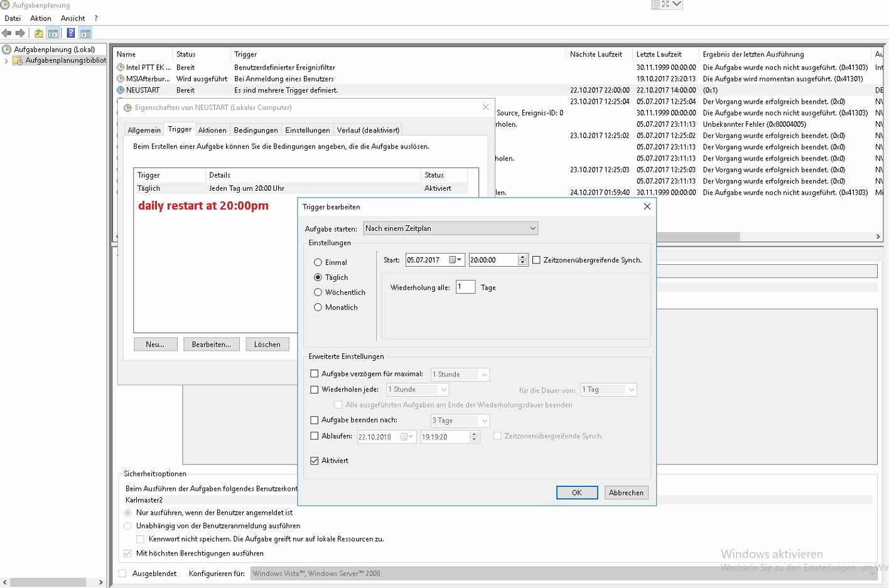Select Unabhängig von der Benutzeranmeldung ausführen

128,526
